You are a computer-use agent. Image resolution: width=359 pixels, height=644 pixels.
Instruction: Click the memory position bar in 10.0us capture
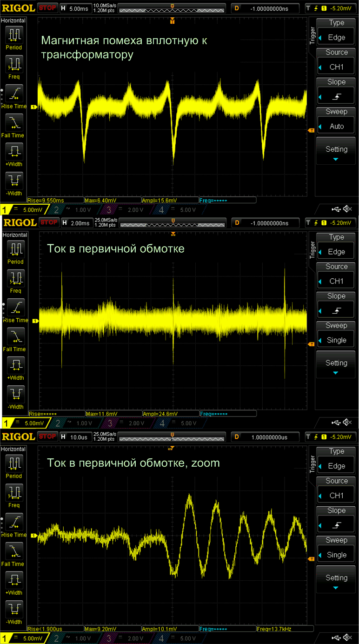173,436
